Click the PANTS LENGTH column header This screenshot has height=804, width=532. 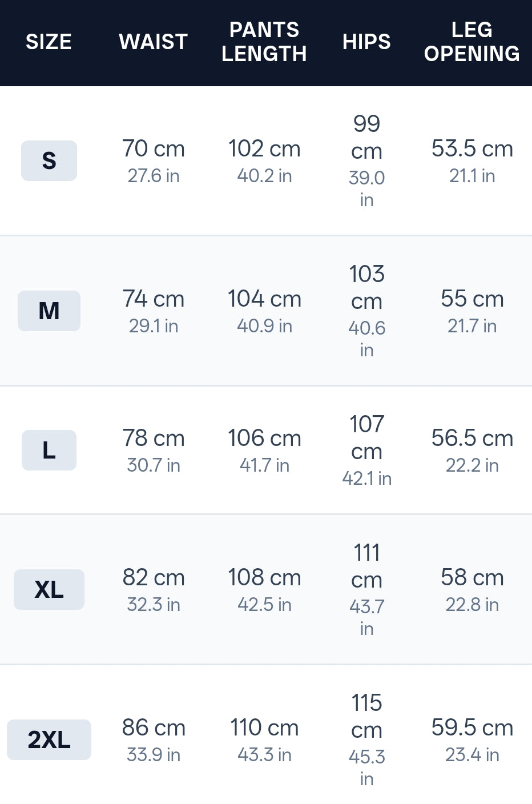264,42
